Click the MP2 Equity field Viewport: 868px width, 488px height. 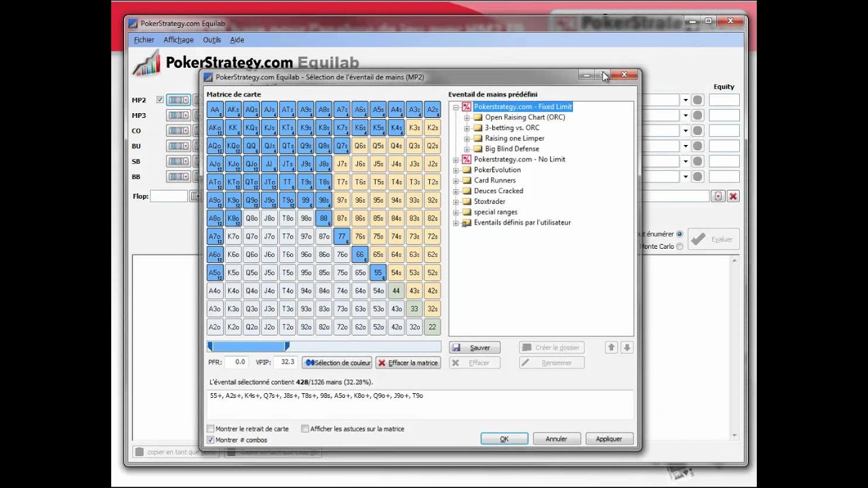(724, 100)
